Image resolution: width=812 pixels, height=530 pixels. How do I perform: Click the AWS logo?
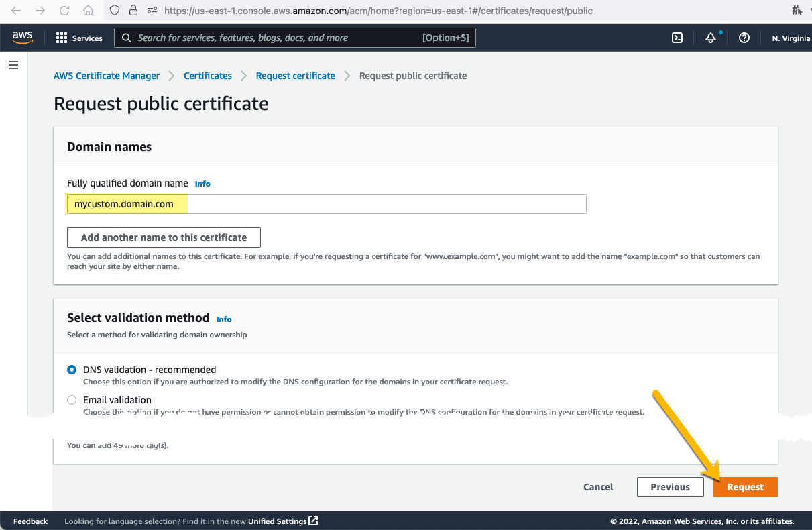(x=23, y=38)
